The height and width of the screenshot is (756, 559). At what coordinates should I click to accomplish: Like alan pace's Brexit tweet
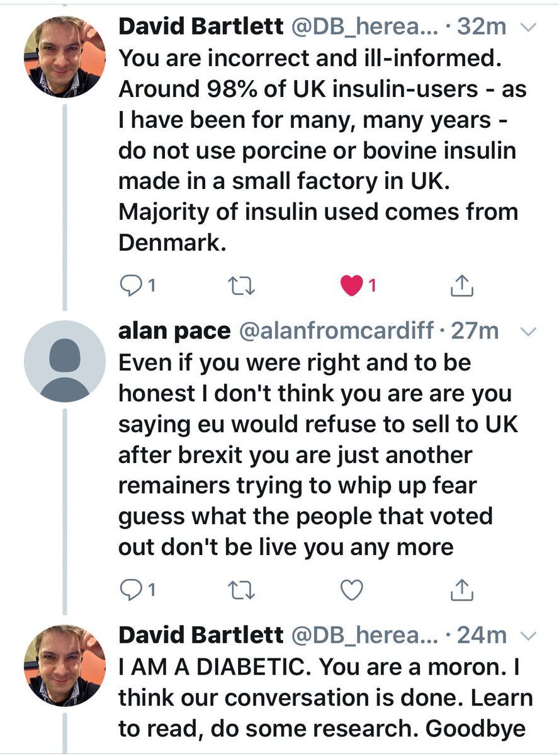coord(352,589)
